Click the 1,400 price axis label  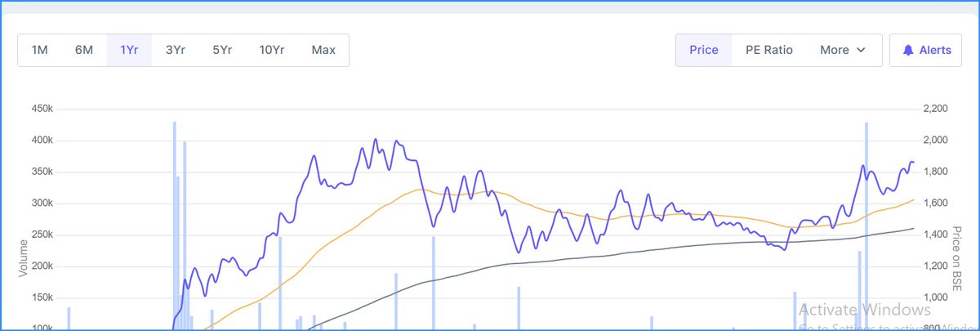[934, 235]
